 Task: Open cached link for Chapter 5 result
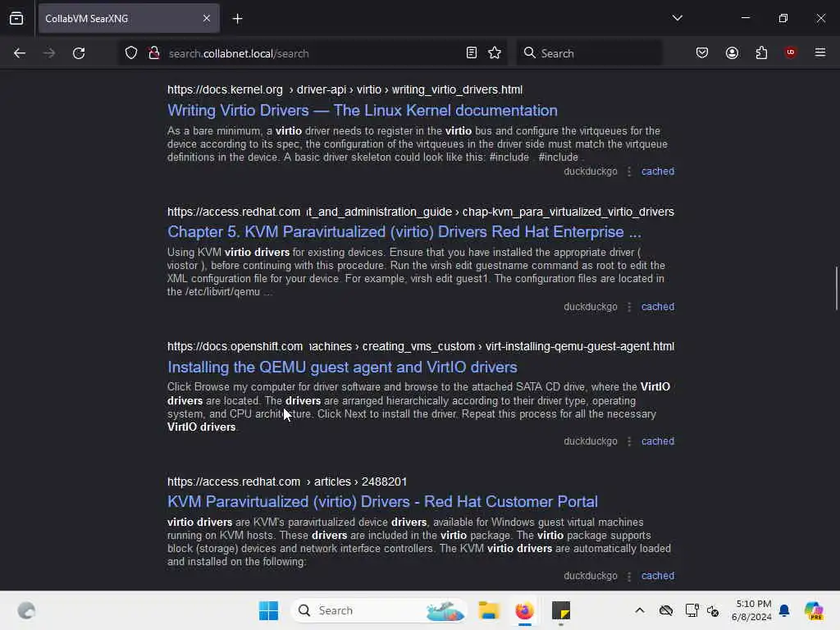tap(658, 307)
